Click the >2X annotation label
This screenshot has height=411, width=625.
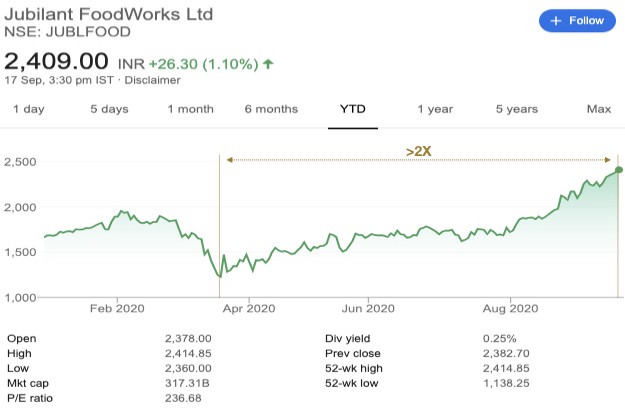(418, 151)
